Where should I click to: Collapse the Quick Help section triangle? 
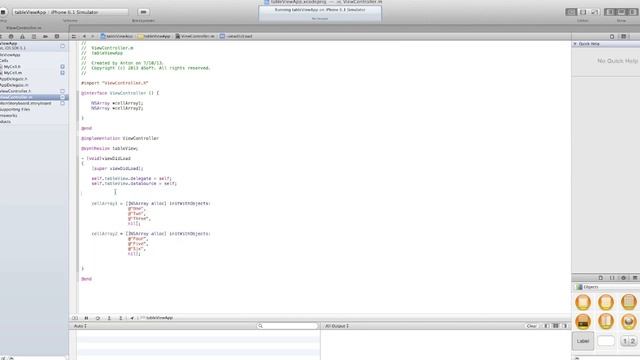[x=575, y=44]
